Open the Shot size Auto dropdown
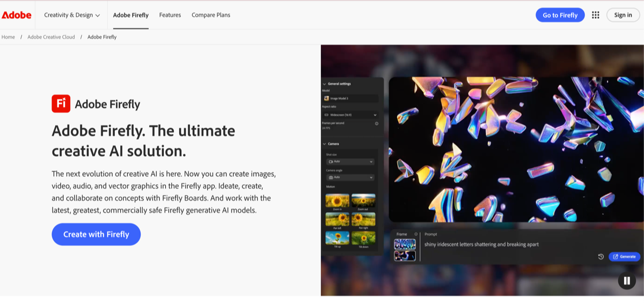The image size is (644, 303). coord(350,162)
